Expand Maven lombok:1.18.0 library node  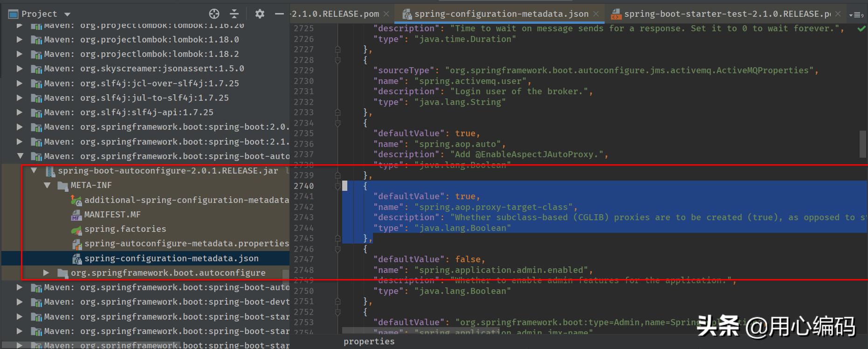point(20,40)
